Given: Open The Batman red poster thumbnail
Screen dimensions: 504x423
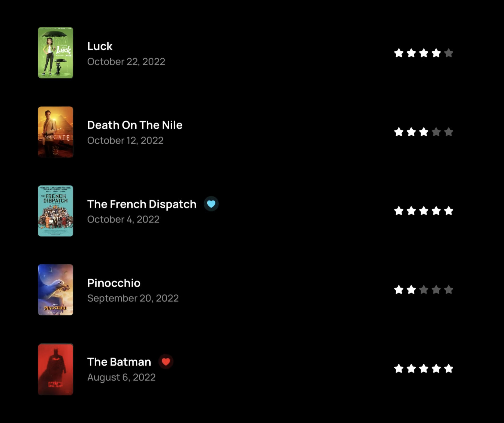Looking at the screenshot, I should tap(56, 369).
